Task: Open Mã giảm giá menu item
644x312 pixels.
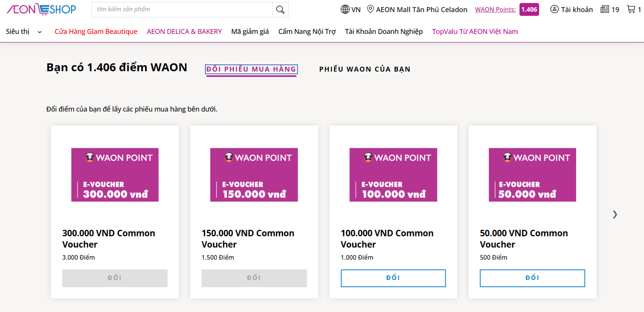Action: [x=250, y=32]
